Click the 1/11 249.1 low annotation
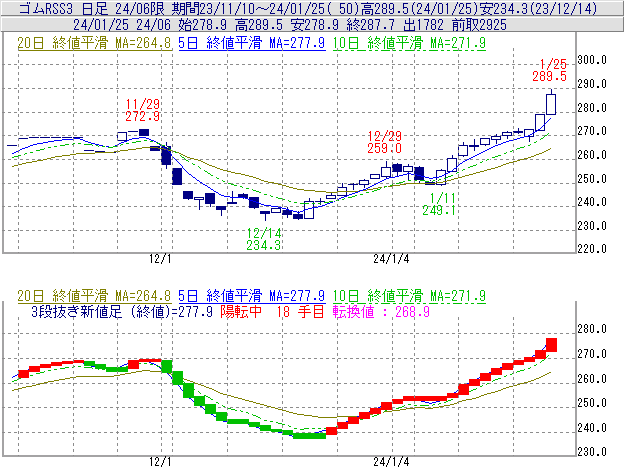 (x=439, y=204)
